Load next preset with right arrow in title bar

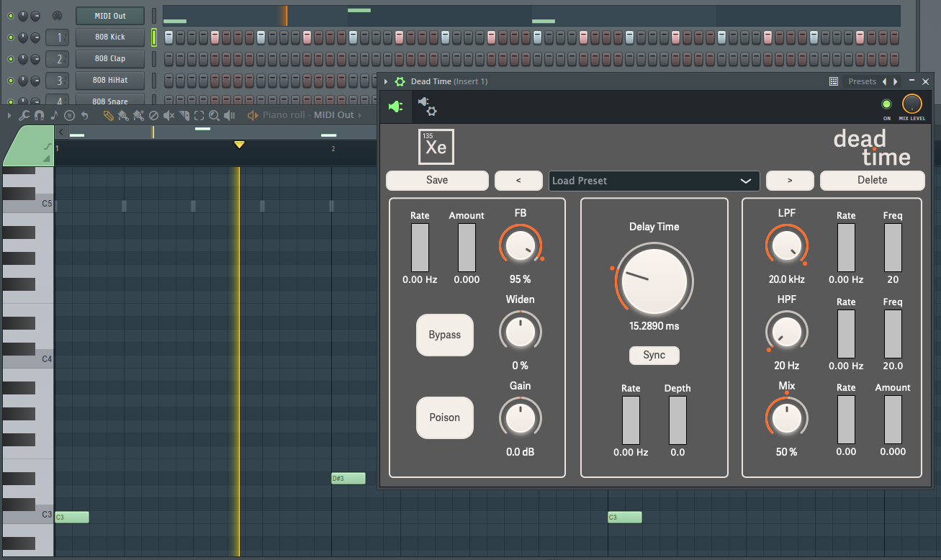click(895, 81)
